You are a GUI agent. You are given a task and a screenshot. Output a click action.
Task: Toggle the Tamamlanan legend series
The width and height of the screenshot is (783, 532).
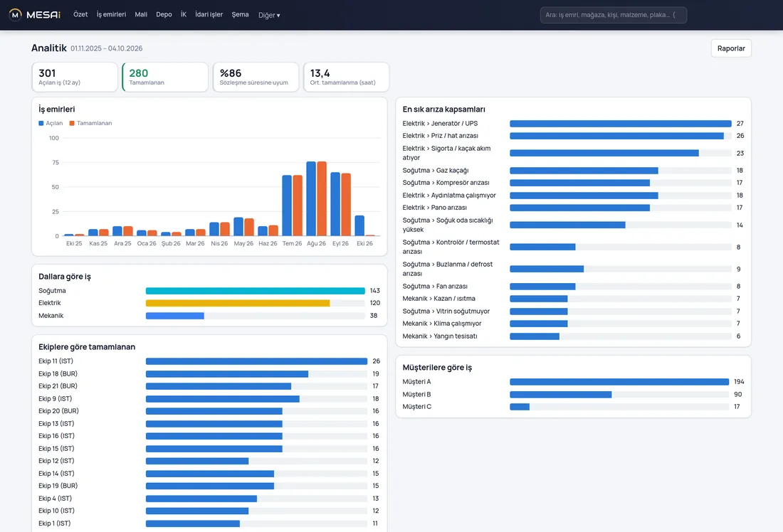(90, 123)
